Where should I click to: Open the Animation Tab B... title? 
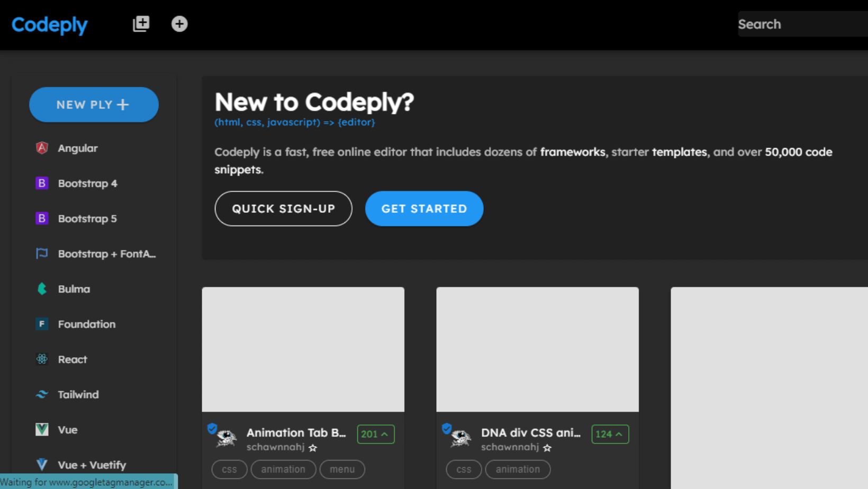(296, 433)
